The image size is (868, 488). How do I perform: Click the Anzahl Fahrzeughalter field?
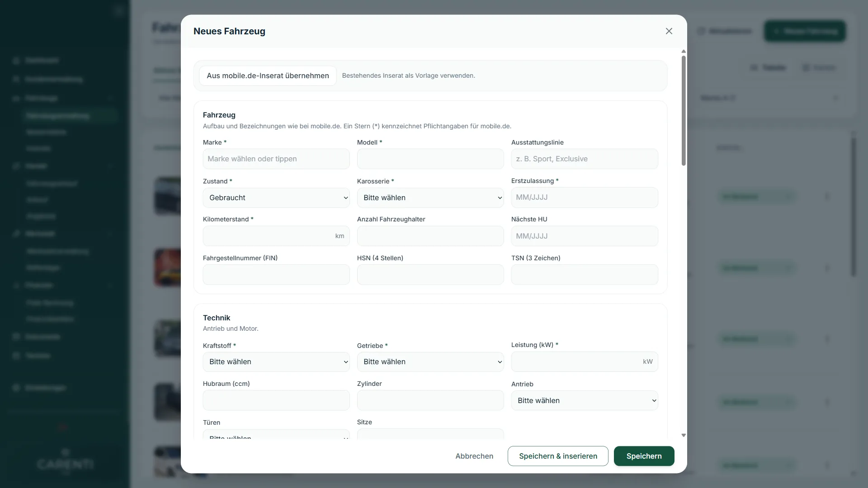click(x=430, y=236)
